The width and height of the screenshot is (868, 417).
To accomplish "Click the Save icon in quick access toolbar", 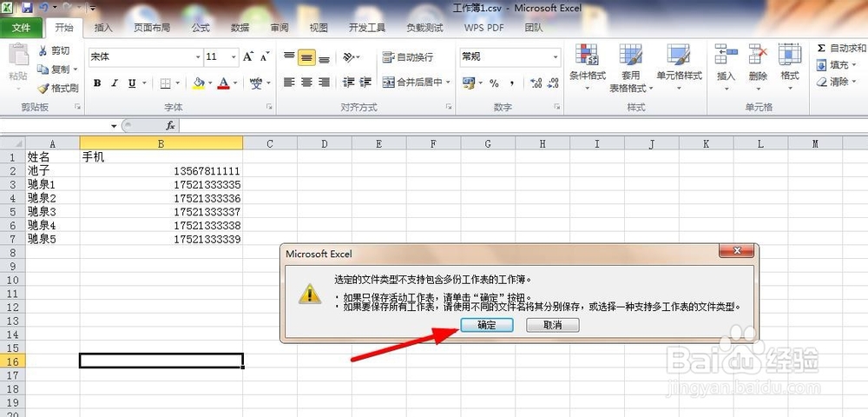I will (28, 8).
